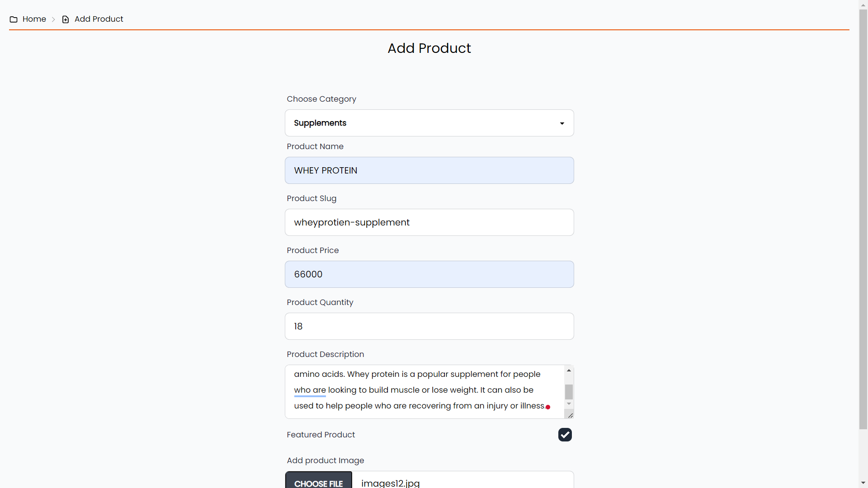Viewport: 868px width, 488px height.
Task: Click the Add Product page heading
Action: [x=429, y=48]
